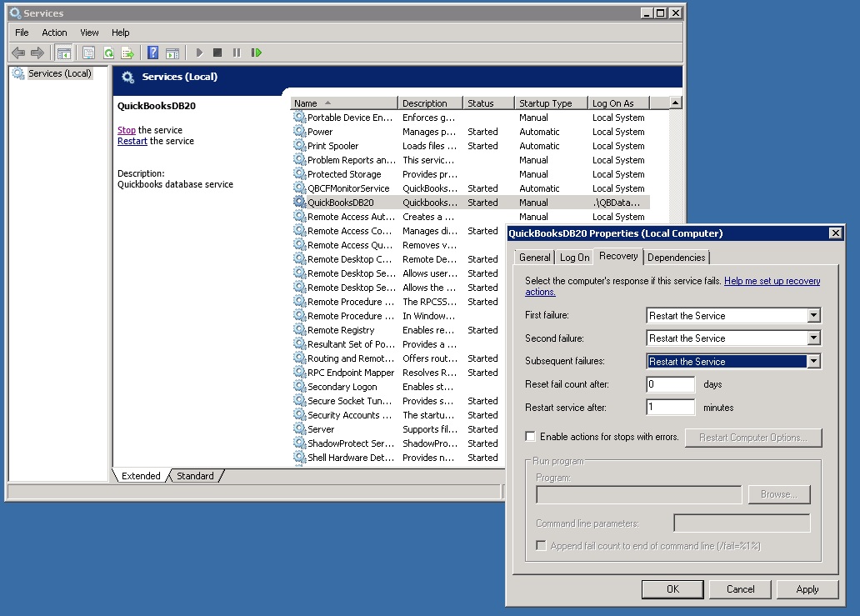Click the Forward arrow toolbar icon
This screenshot has height=616, width=860.
point(37,53)
